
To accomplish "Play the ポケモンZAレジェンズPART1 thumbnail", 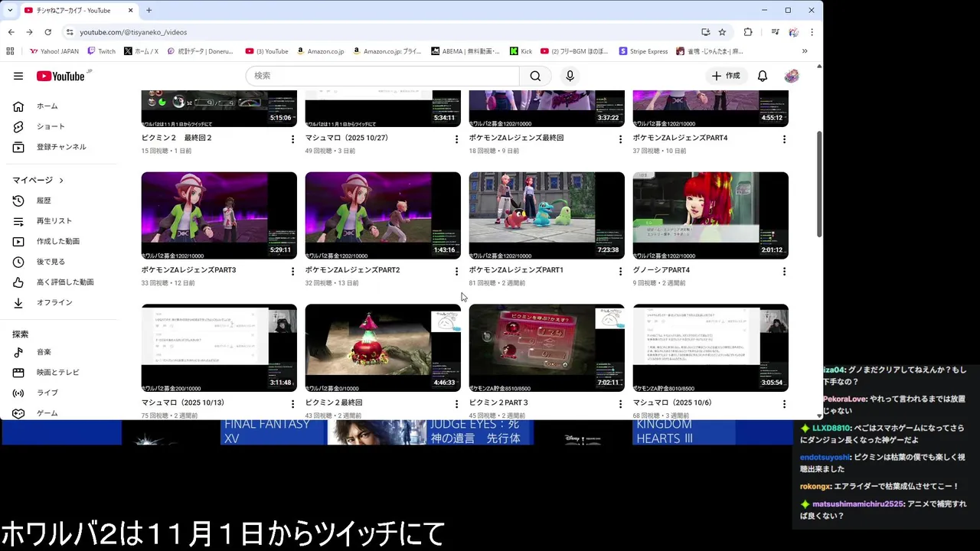I will click(547, 216).
